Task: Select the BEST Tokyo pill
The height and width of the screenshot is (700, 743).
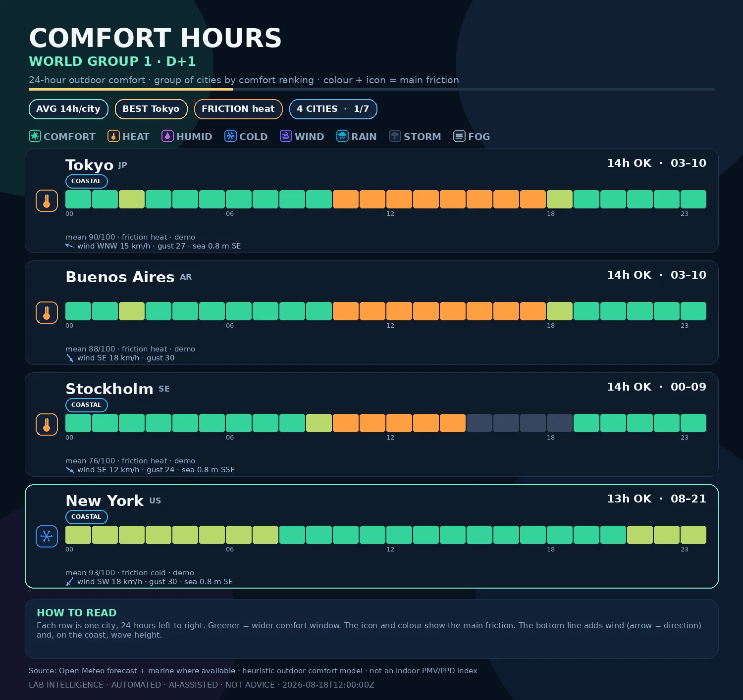Action: [151, 109]
